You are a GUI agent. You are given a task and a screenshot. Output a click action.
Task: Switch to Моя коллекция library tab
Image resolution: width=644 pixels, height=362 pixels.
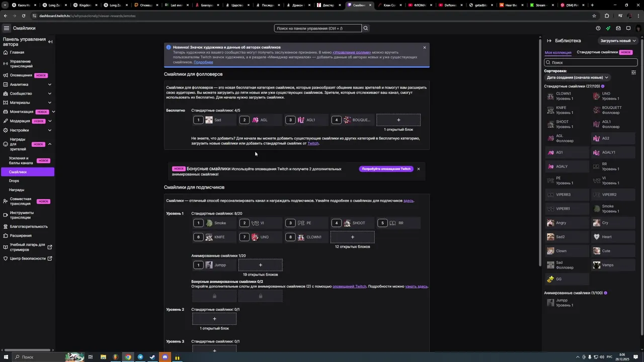pyautogui.click(x=558, y=52)
